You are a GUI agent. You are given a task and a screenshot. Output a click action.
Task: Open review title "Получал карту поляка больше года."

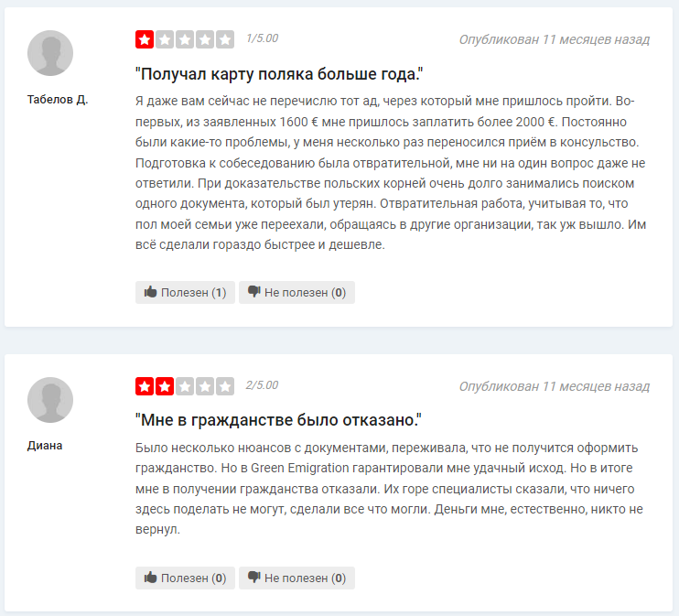[279, 74]
